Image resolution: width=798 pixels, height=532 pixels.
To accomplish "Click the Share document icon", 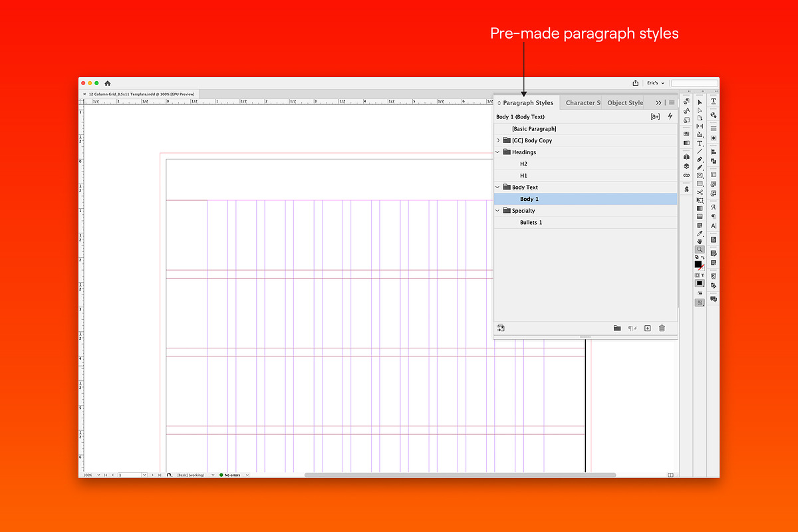I will coord(636,83).
